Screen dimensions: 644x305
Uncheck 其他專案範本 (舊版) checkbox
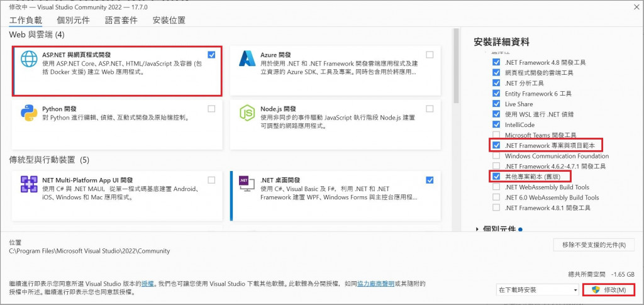tap(496, 177)
